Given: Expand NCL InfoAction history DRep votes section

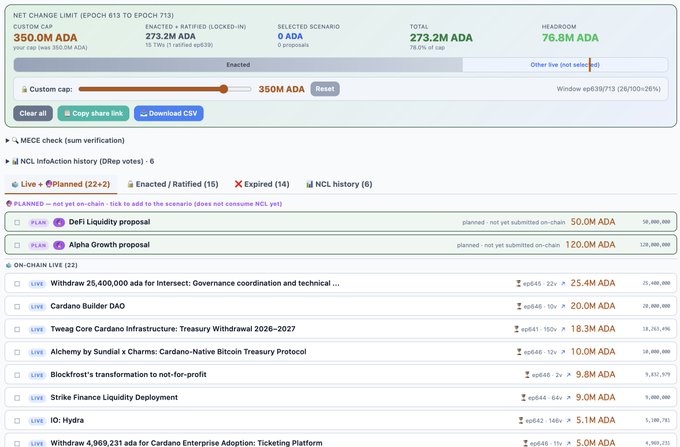Looking at the screenshot, I should (x=80, y=161).
